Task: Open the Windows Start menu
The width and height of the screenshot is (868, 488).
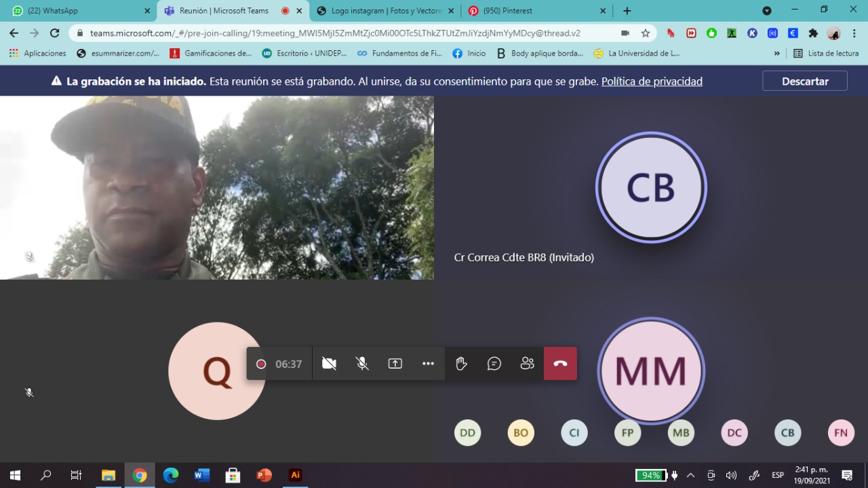Action: point(15,475)
